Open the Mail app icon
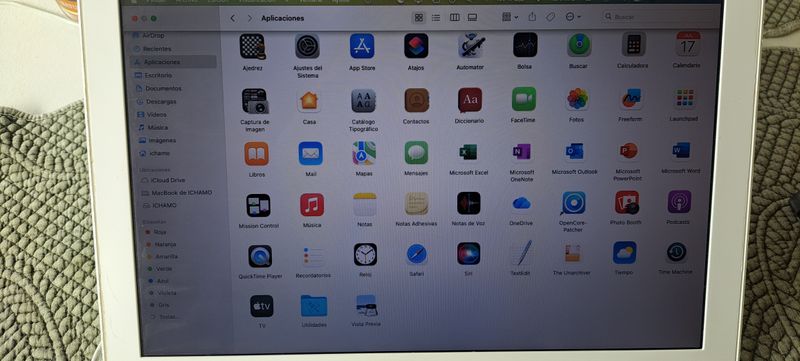Viewport: 800px width, 361px height. coord(310,153)
